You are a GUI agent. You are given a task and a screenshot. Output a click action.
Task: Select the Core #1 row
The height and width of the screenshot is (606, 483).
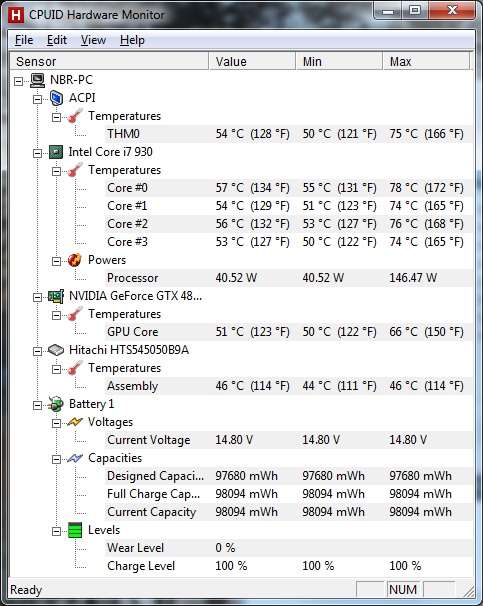[289, 206]
